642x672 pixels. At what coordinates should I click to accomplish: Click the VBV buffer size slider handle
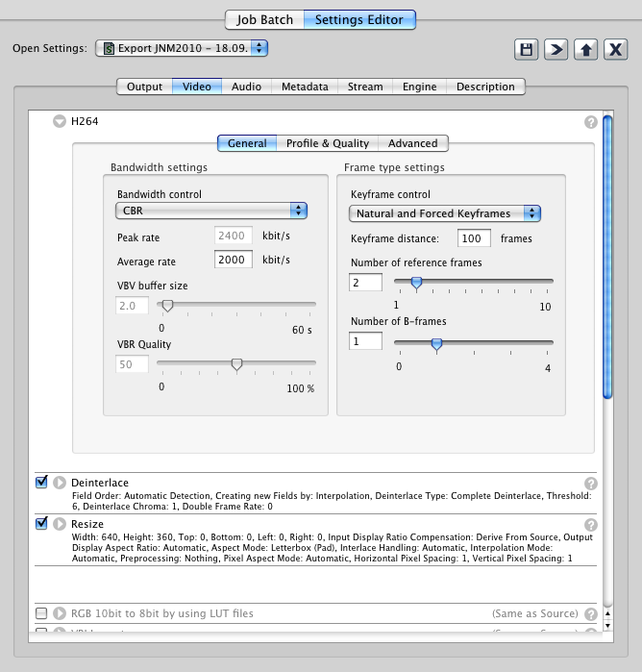click(x=167, y=306)
